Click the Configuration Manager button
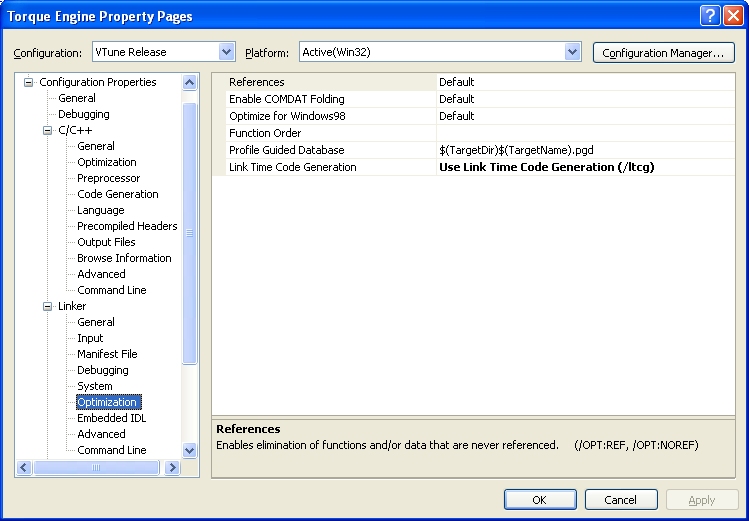The image size is (749, 521). click(x=663, y=52)
